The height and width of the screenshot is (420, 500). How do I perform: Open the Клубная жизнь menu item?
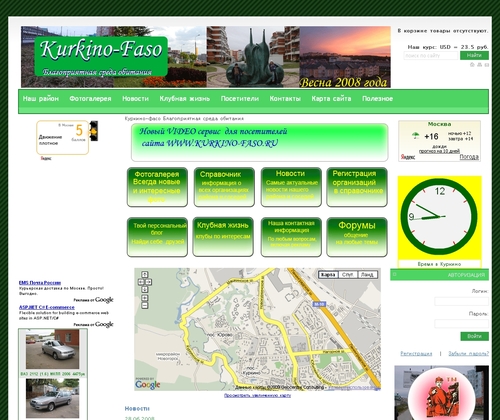tap(185, 99)
